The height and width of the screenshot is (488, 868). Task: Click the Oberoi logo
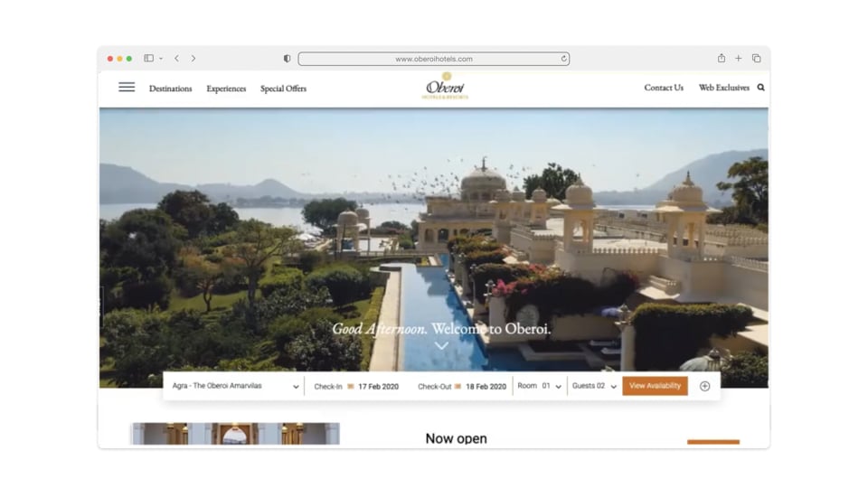[445, 86]
